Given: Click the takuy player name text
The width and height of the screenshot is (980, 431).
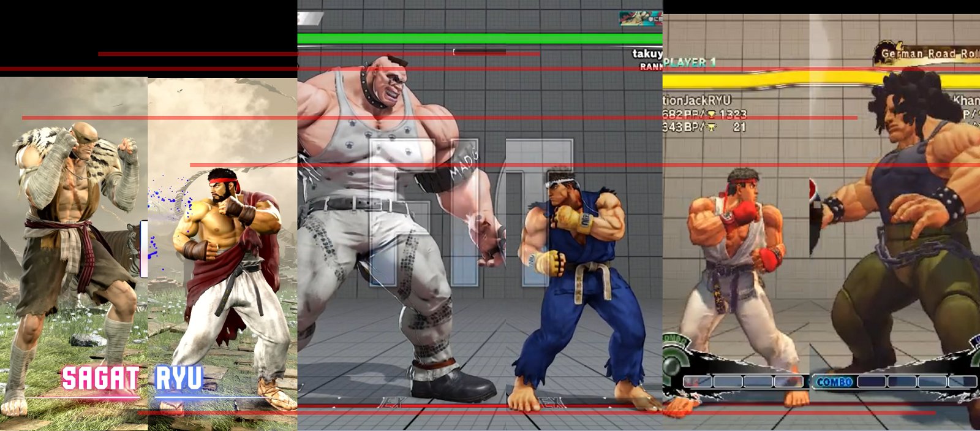Looking at the screenshot, I should pyautogui.click(x=647, y=54).
